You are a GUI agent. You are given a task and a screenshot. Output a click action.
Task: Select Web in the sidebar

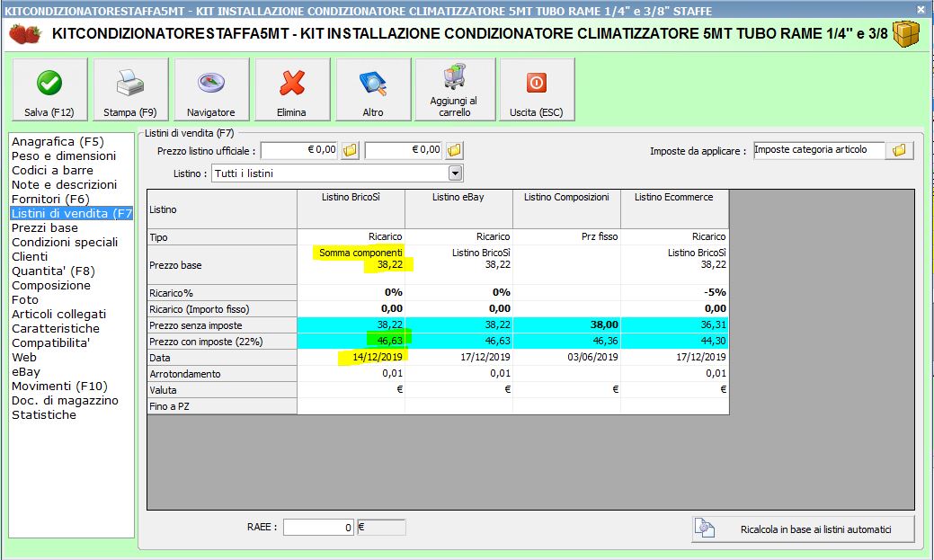point(24,357)
